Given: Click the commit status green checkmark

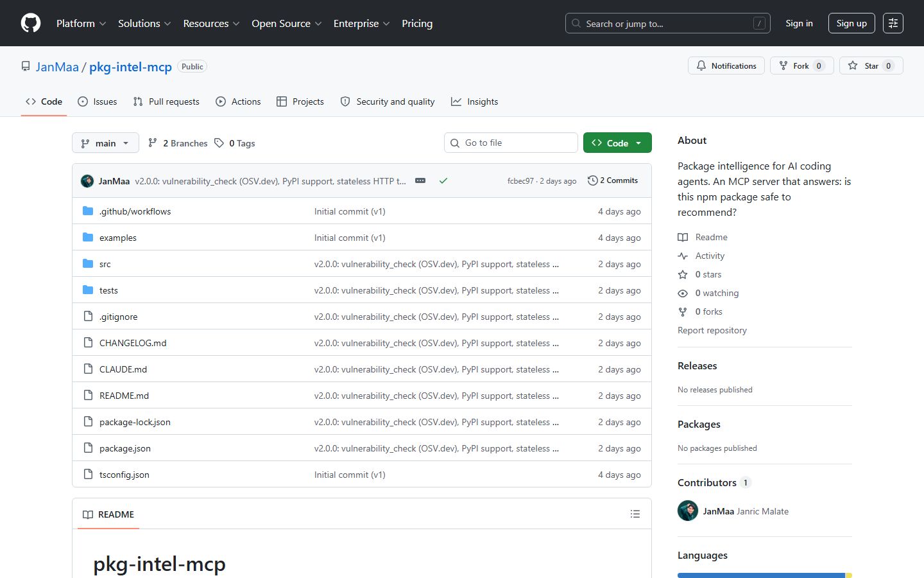Looking at the screenshot, I should tap(443, 181).
